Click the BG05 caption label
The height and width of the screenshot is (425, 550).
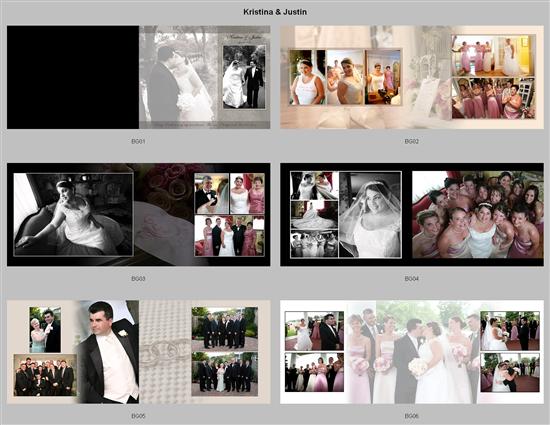pos(138,416)
